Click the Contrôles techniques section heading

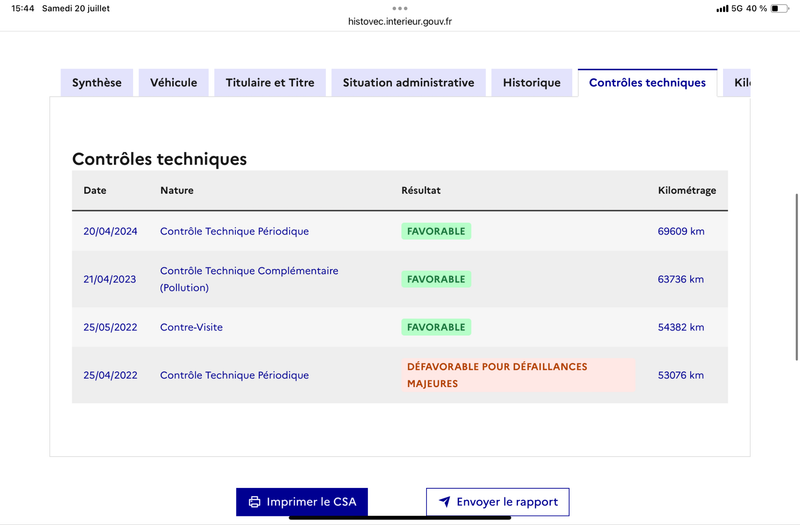click(x=159, y=159)
